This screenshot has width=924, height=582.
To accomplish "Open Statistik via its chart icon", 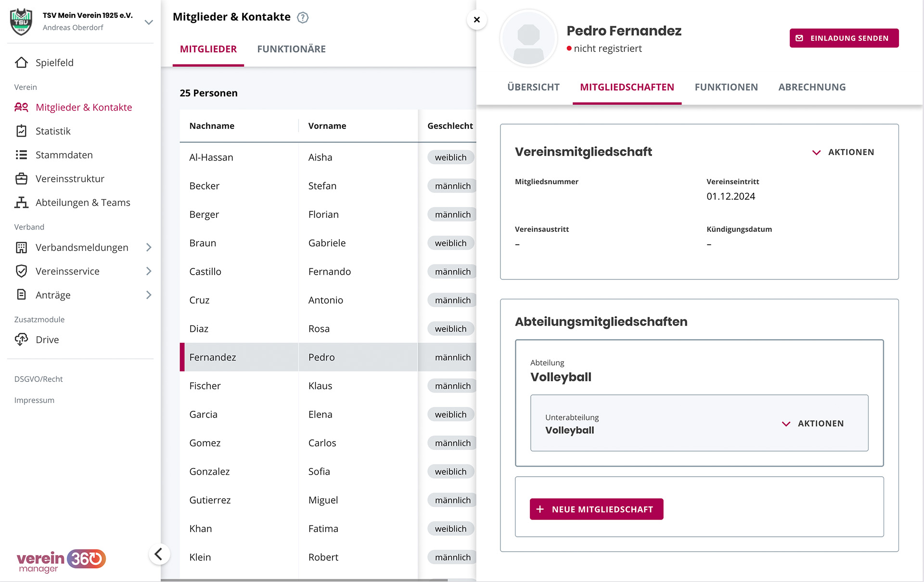I will 21,131.
